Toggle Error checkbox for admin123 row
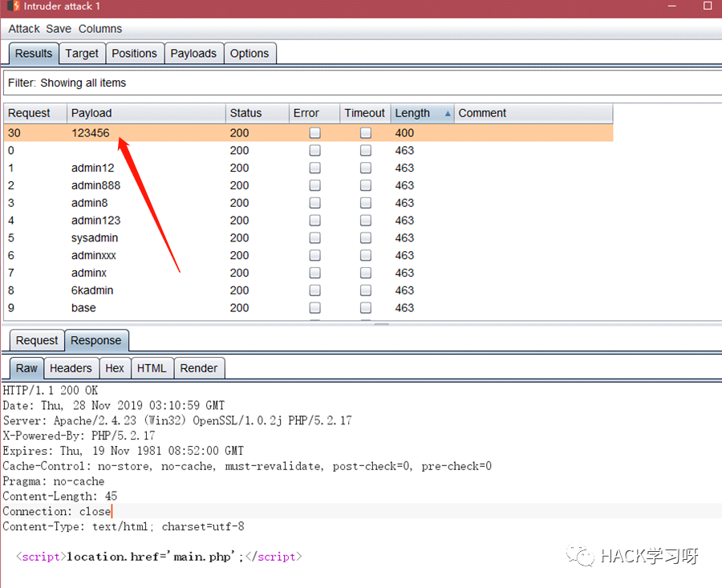The image size is (722, 588). [315, 221]
